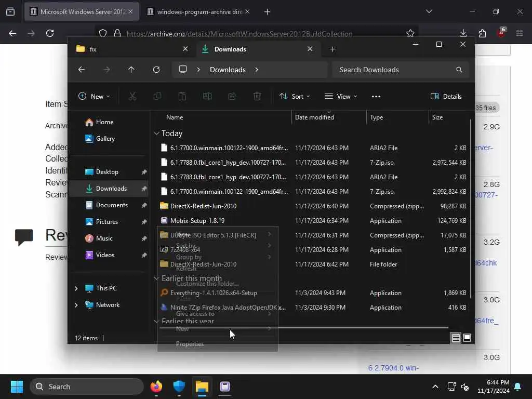Reload the Firefox page
The height and width of the screenshot is (399, 532).
point(50,33)
